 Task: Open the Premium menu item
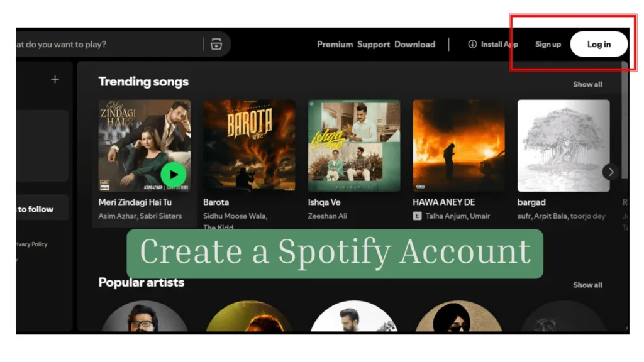pos(335,44)
